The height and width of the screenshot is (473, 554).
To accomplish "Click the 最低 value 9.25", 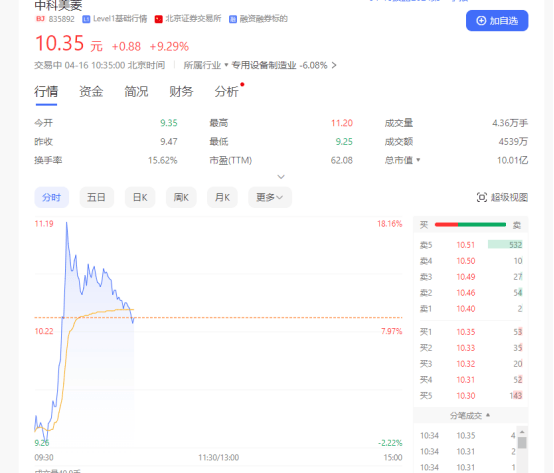I will point(344,142).
